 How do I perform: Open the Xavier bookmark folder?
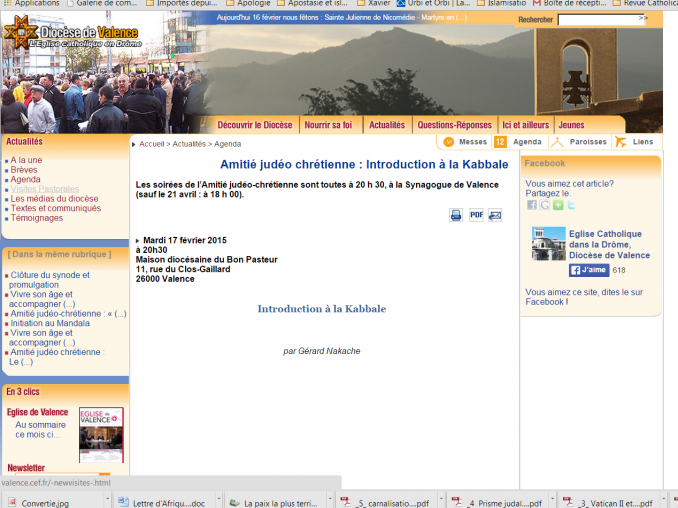(375, 3)
